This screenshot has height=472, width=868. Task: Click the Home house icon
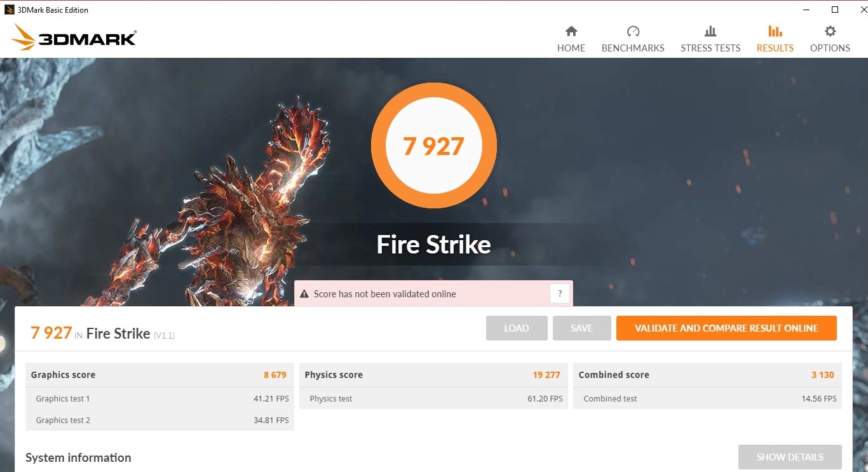571,31
